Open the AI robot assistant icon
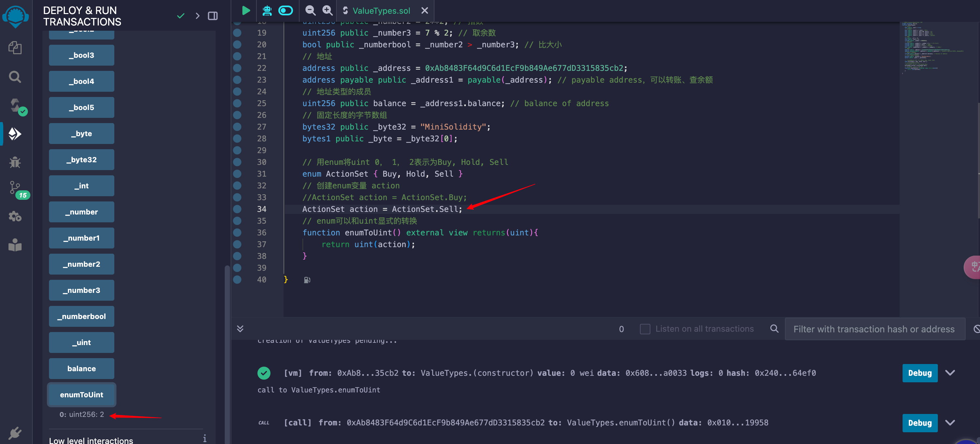980x444 pixels. [x=267, y=11]
